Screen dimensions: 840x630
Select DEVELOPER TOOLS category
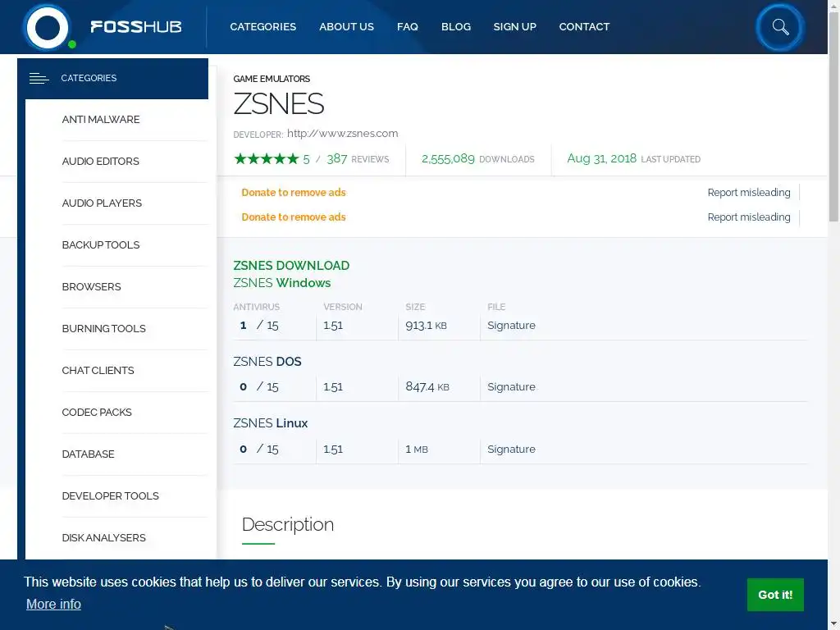click(x=111, y=495)
